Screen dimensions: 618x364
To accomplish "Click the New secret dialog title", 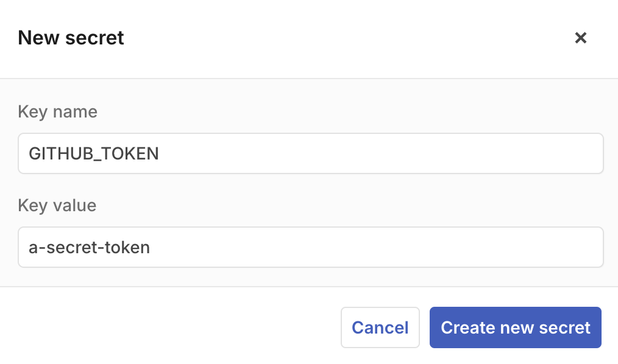I will point(71,38).
